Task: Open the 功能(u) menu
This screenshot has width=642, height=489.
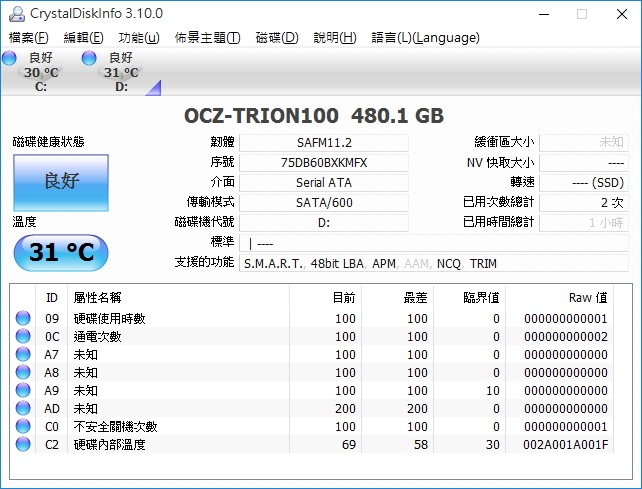Action: pyautogui.click(x=139, y=38)
